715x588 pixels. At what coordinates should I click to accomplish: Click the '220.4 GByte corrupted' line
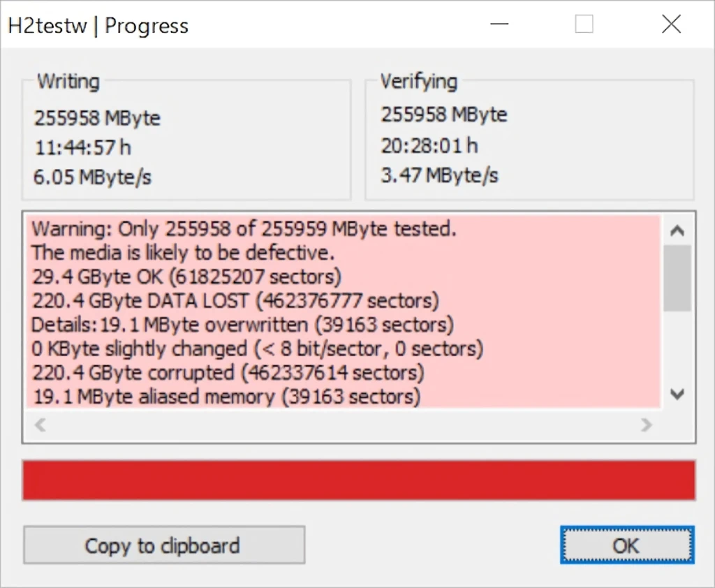228,373
